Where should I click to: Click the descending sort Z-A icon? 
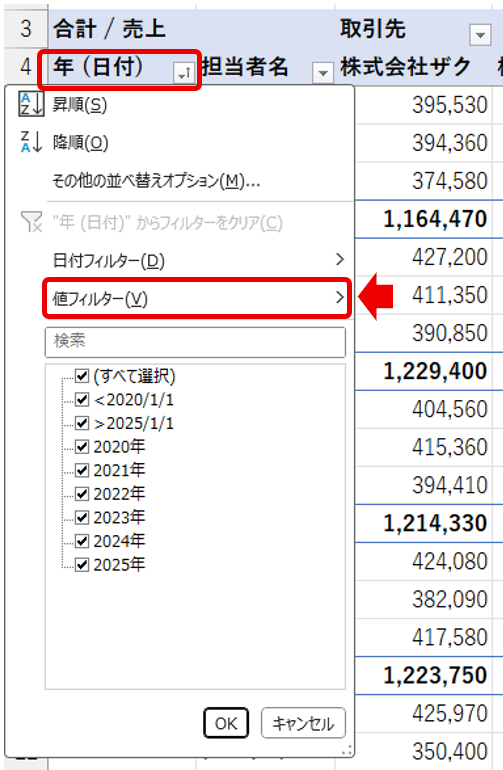(x=31, y=142)
